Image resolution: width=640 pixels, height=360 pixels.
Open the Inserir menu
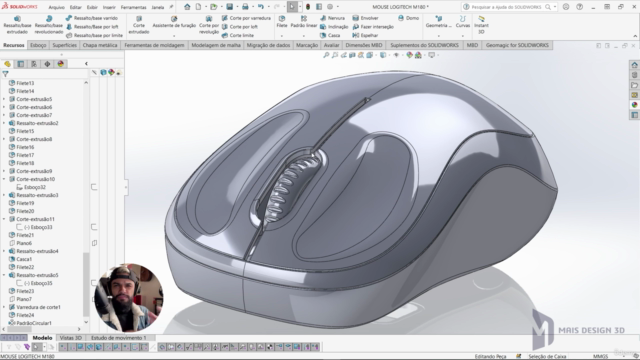click(109, 7)
